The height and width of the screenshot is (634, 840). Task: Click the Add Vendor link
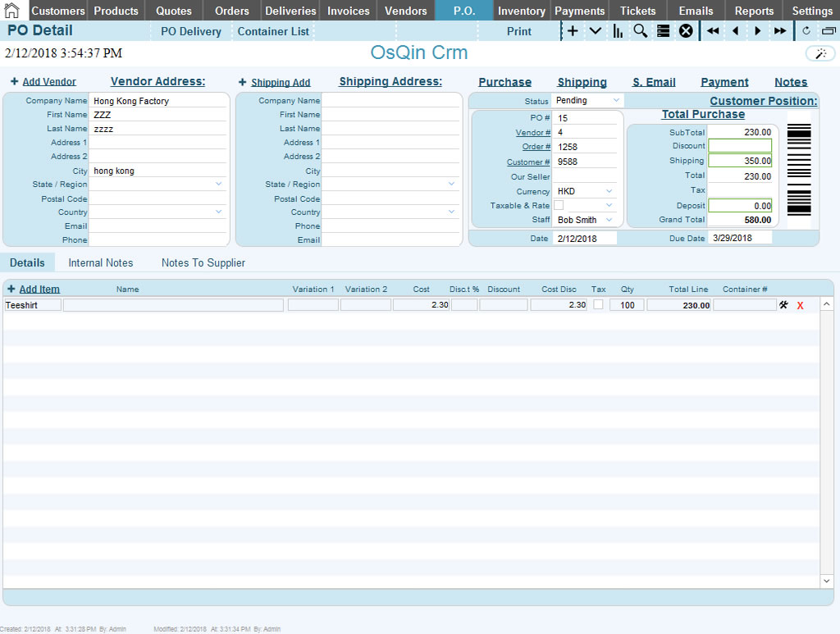49,82
